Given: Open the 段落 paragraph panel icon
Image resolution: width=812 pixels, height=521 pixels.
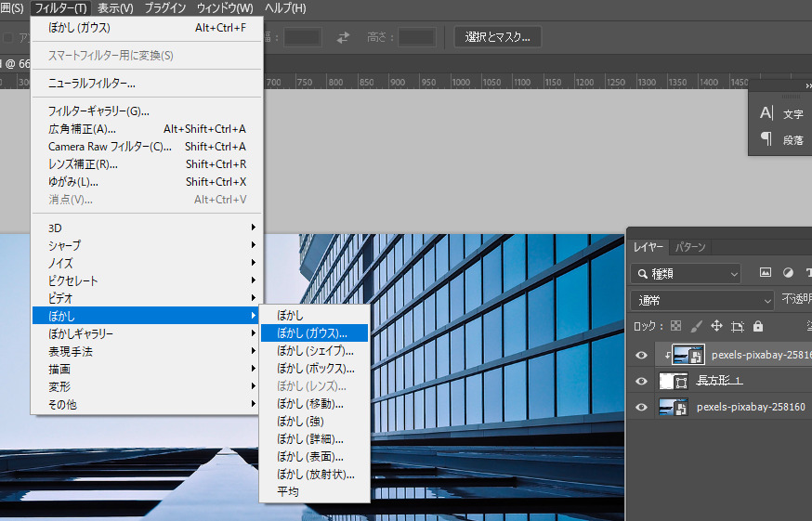Looking at the screenshot, I should pos(767,139).
